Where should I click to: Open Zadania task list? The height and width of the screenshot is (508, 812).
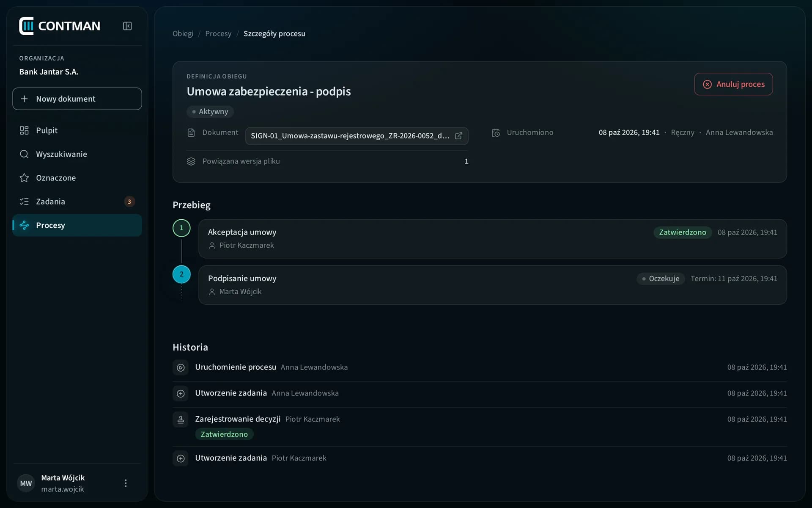[77, 202]
